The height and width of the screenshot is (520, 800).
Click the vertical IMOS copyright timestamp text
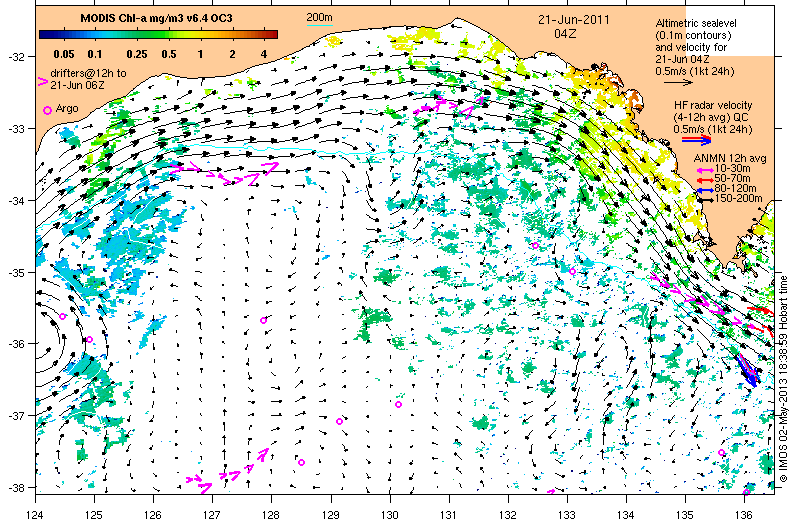(x=784, y=379)
